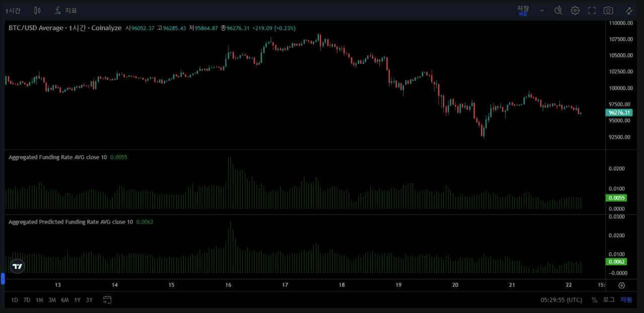Open the 지표 indicators dialog
Viewport: 644px width, 313px height.
pyautogui.click(x=66, y=11)
